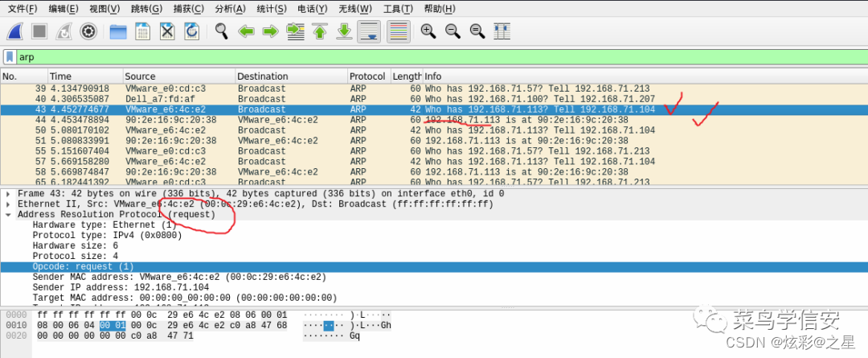Viewport: 868px width, 358px height.
Task: Open the 捕获(C) menu
Action: click(x=188, y=8)
